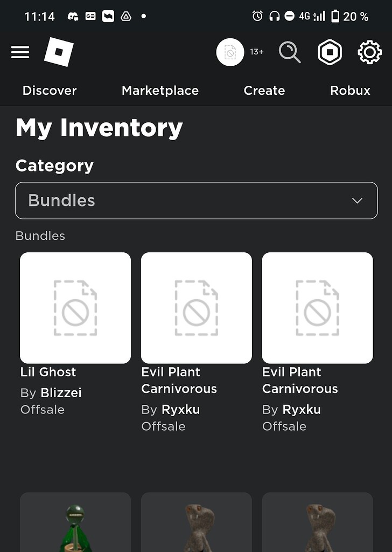Open the Lil Ghost bundle thumbnail

[75, 308]
